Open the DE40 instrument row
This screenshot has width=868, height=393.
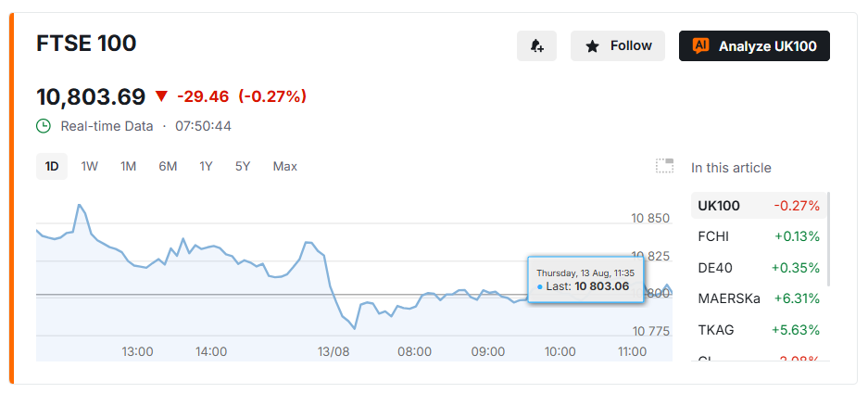point(759,268)
